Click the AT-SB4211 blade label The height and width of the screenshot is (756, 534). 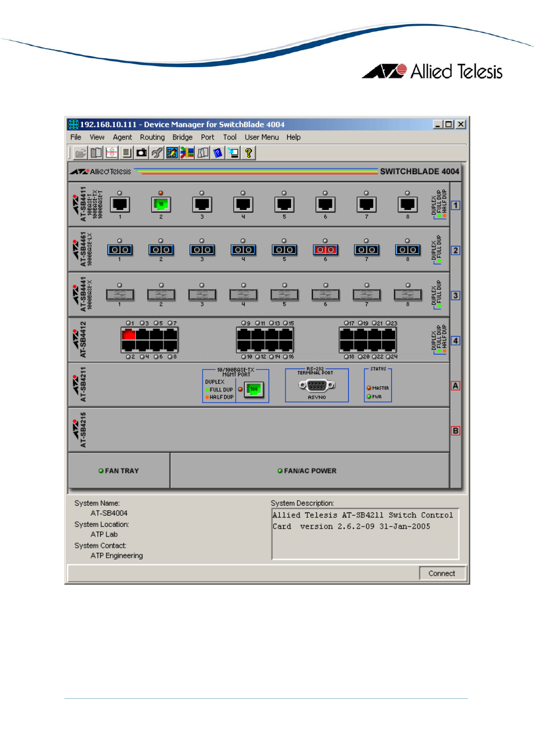tap(83, 385)
